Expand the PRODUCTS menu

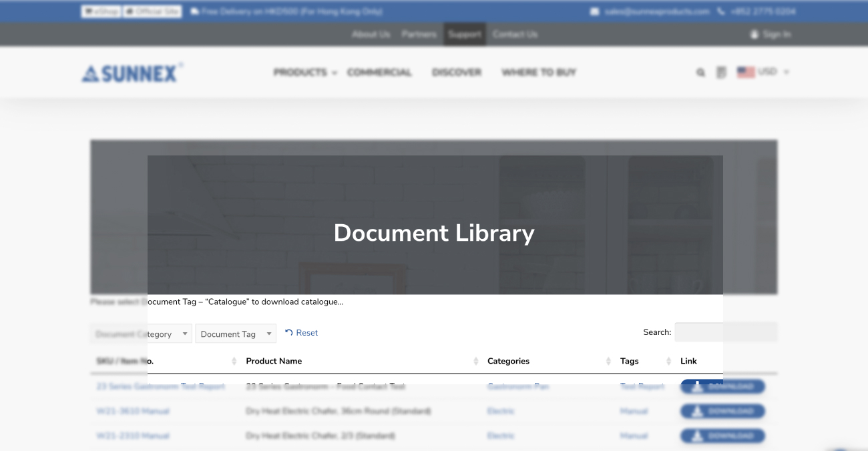pyautogui.click(x=304, y=72)
